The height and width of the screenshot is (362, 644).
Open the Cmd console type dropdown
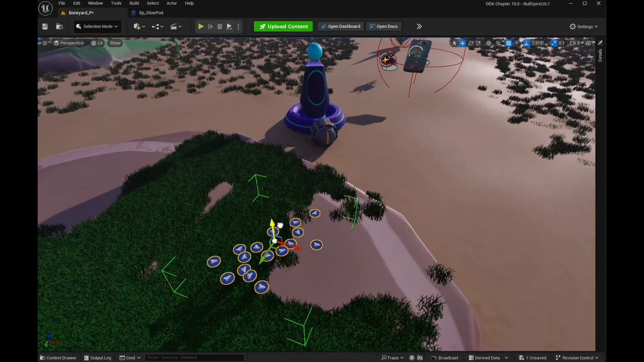(130, 358)
